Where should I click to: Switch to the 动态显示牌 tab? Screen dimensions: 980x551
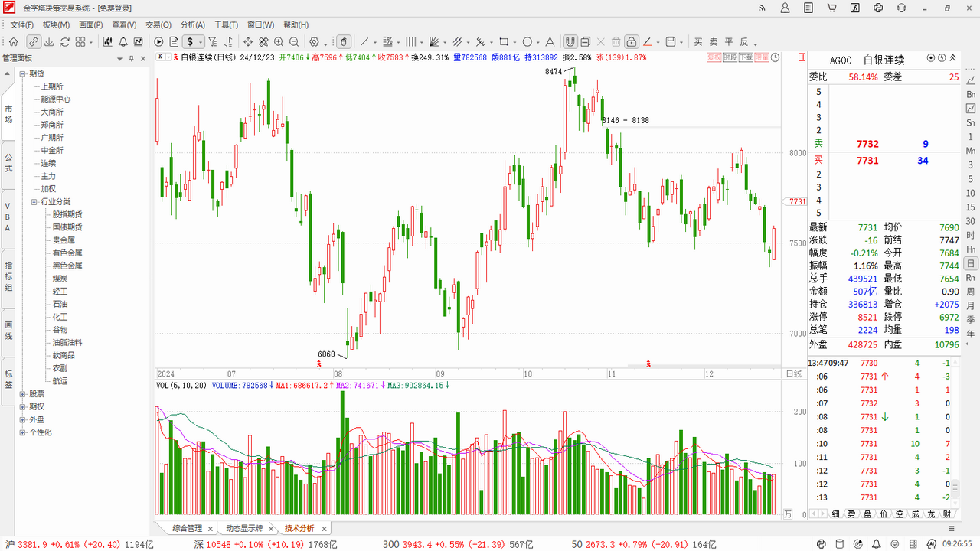point(243,528)
